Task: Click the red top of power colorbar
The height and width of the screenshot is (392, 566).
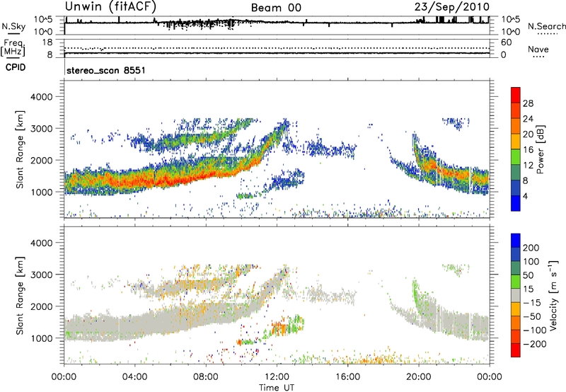Action: 516,95
